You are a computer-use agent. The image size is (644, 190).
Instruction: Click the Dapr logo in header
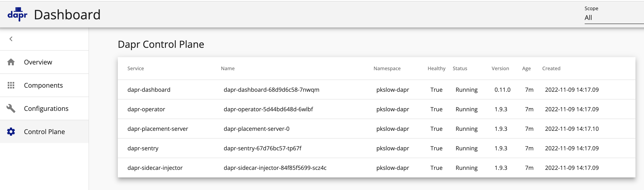click(x=17, y=14)
